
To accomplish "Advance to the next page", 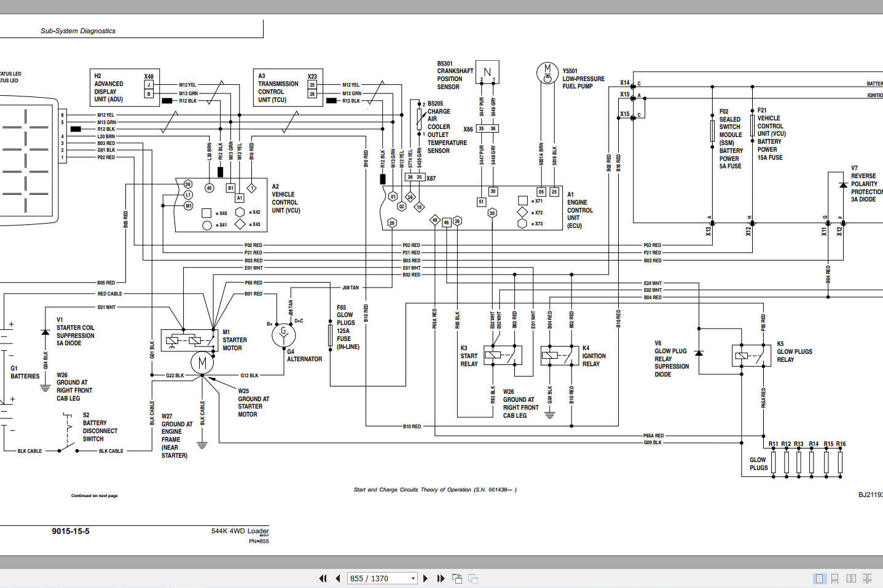I will point(425,578).
